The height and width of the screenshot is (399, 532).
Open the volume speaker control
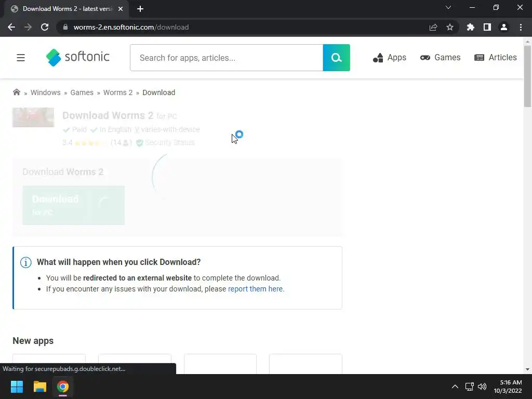tap(482, 387)
